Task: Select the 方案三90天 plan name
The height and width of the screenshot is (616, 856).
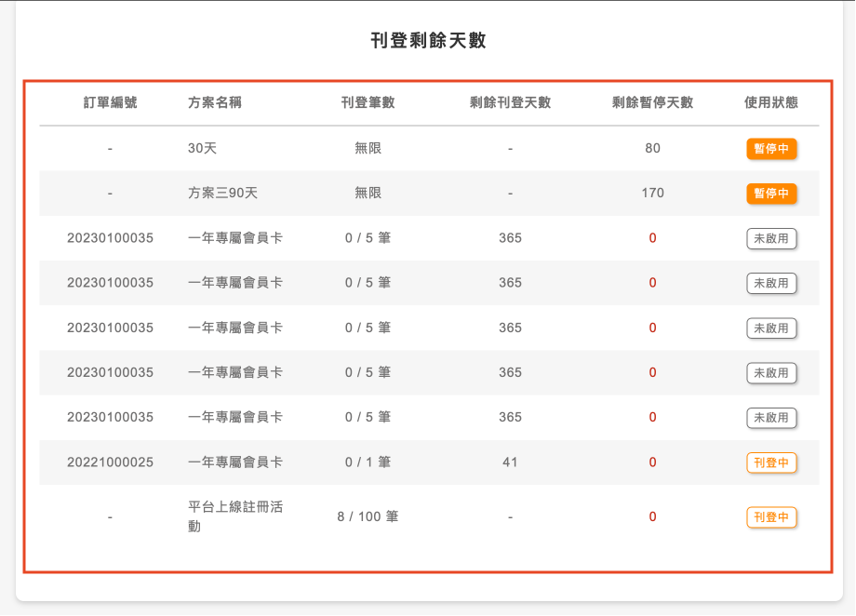Action: (x=222, y=194)
